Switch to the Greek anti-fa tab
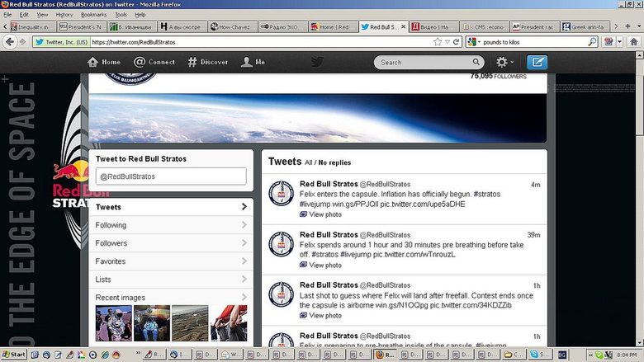The height and width of the screenshot is (362, 644). (585, 26)
